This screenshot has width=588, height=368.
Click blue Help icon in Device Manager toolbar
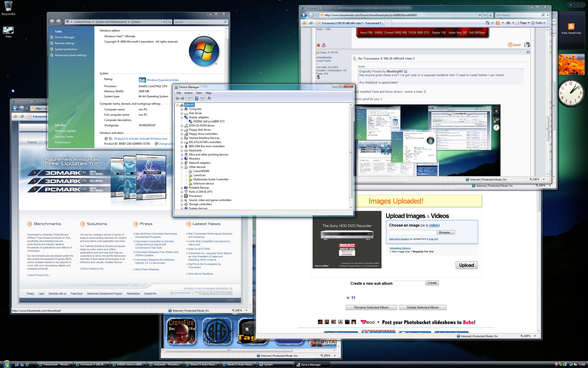(x=197, y=99)
